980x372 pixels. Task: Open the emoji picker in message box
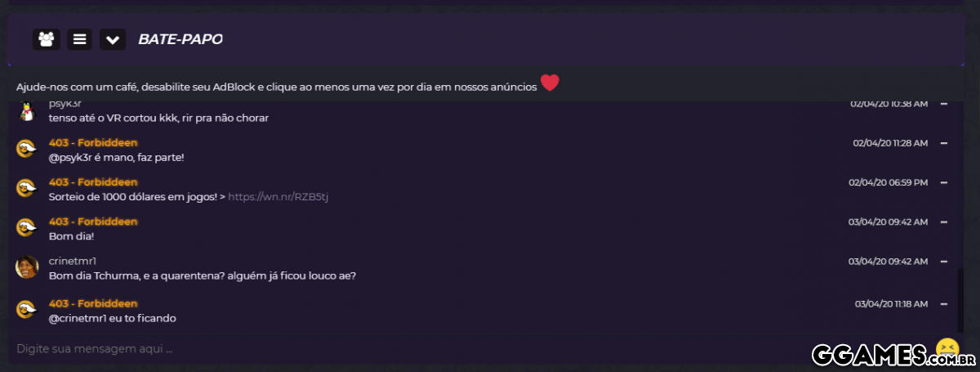click(947, 348)
